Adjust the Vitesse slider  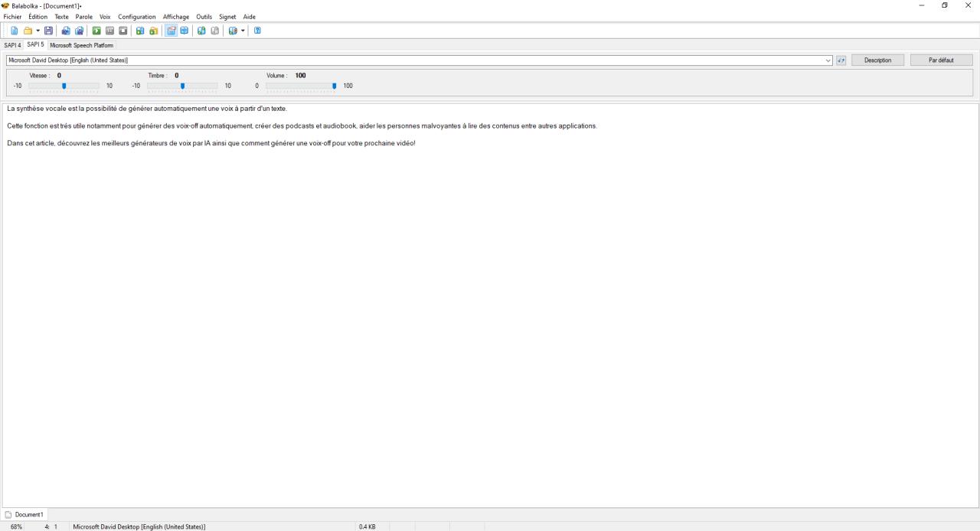click(x=64, y=86)
